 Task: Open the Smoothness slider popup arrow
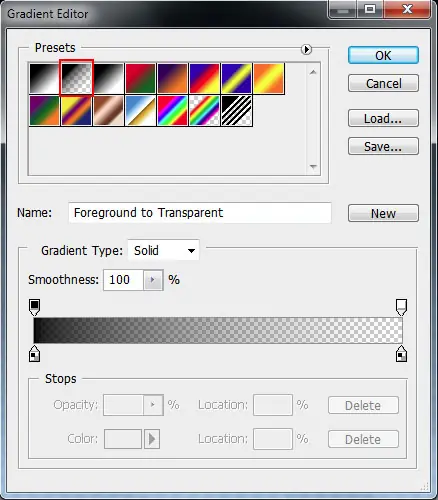click(x=153, y=280)
